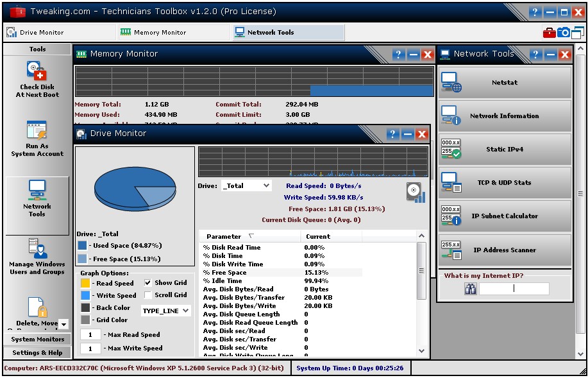Viewport: 588px width, 378px height.
Task: Switch to Drive Monitor tab
Action: [x=60, y=33]
